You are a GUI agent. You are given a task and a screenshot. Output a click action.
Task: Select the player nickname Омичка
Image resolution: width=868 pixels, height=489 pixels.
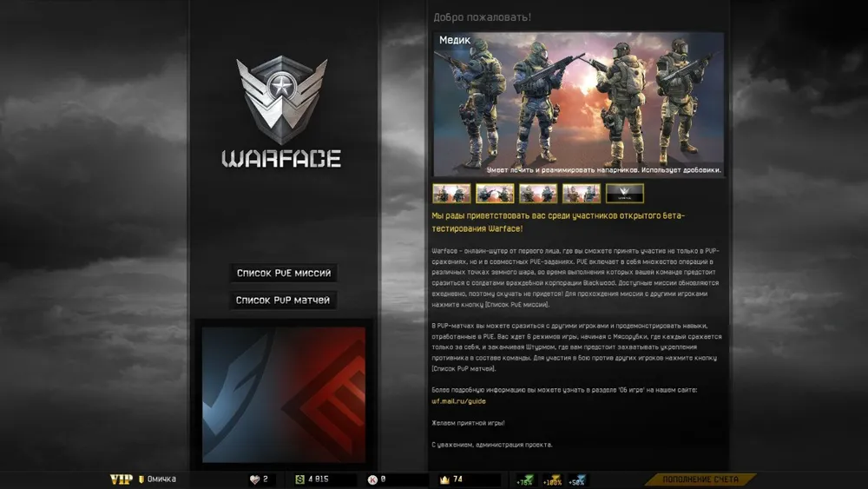[161, 479]
